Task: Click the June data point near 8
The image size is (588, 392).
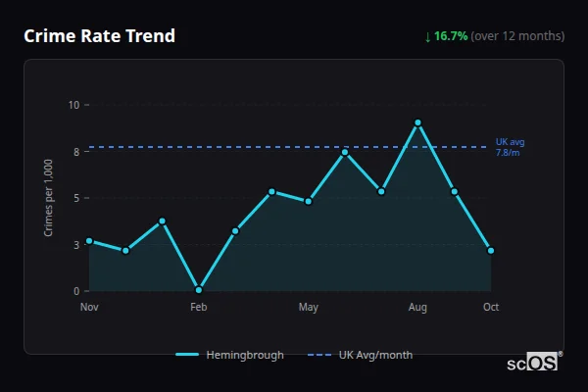Action: 345,152
